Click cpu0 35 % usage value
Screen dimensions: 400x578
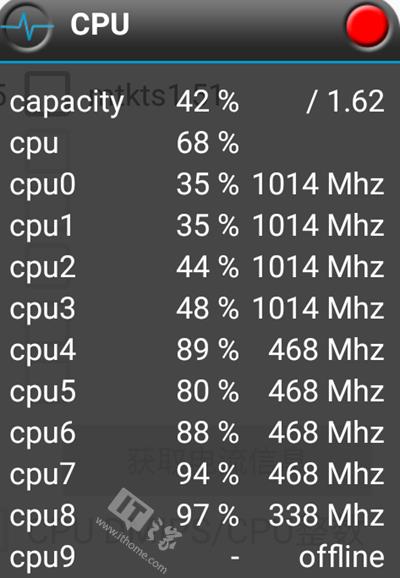(208, 184)
